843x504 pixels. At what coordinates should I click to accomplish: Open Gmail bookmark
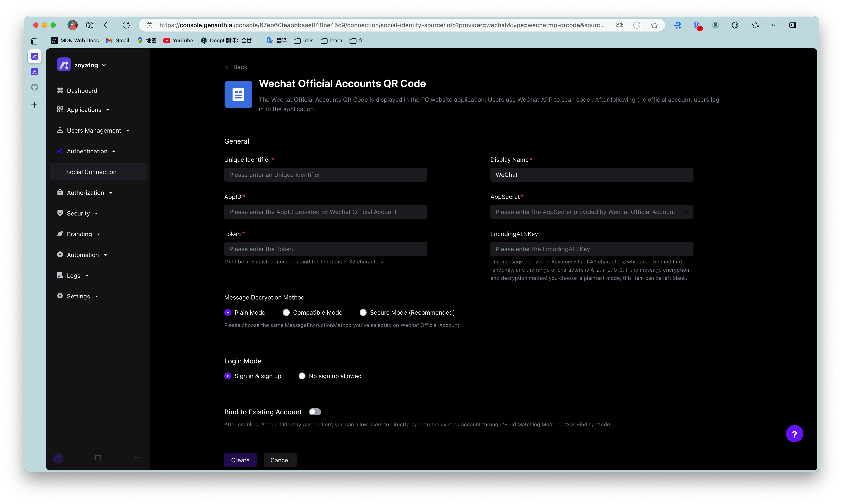(x=118, y=40)
